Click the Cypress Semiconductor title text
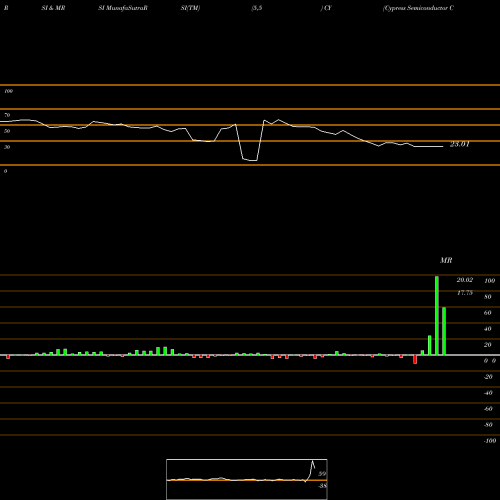This screenshot has width=500, height=500. click(418, 8)
